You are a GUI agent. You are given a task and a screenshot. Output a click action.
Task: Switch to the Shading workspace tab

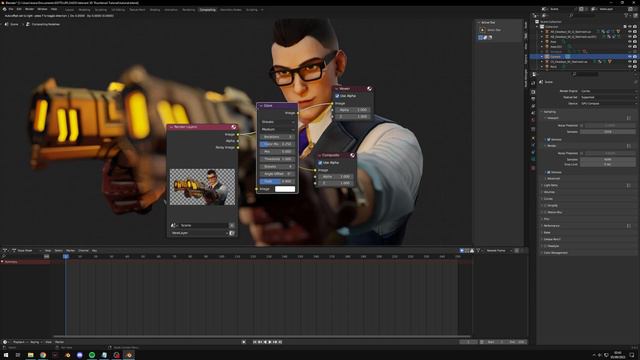(x=155, y=9)
